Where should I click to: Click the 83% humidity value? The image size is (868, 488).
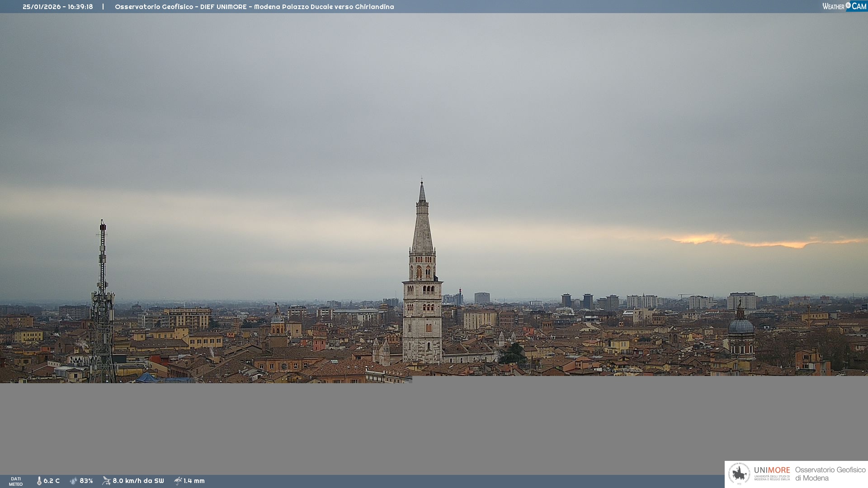pos(86,481)
